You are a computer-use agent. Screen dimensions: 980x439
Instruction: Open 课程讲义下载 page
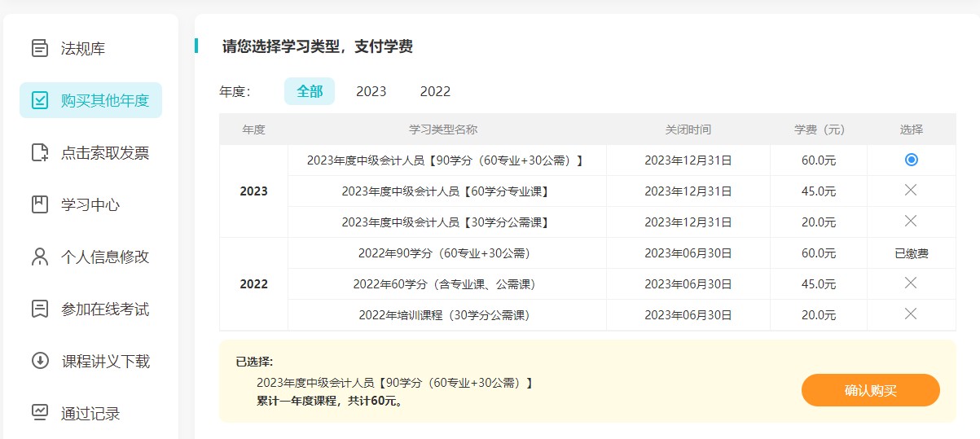click(105, 361)
